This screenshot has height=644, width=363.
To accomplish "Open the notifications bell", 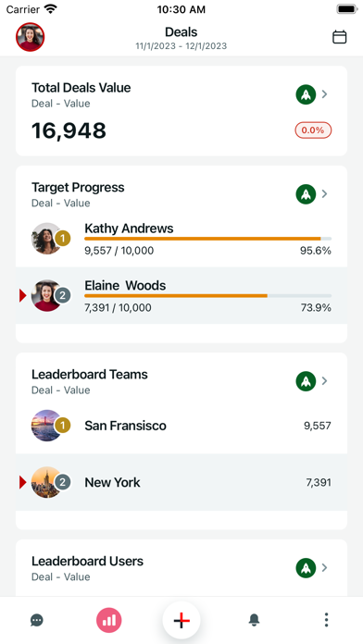I will pos(254,620).
